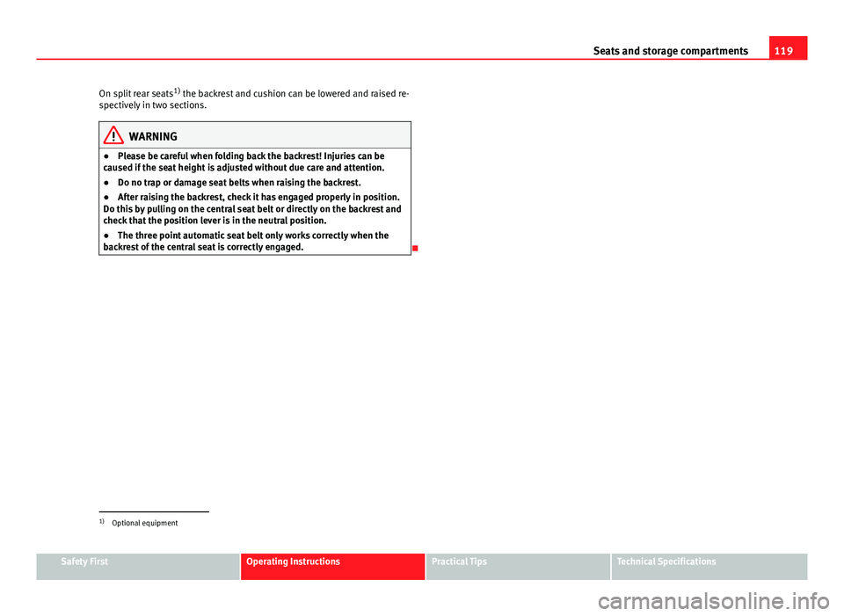Viewport: 844px width, 616px height.
Task: Switch to the Practical Tips tab
Action: tap(518, 567)
